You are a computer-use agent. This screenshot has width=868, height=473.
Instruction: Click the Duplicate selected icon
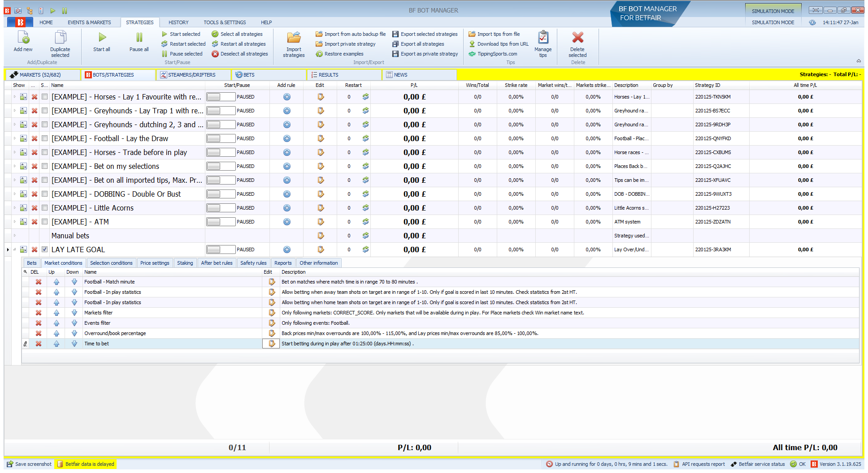pyautogui.click(x=60, y=38)
